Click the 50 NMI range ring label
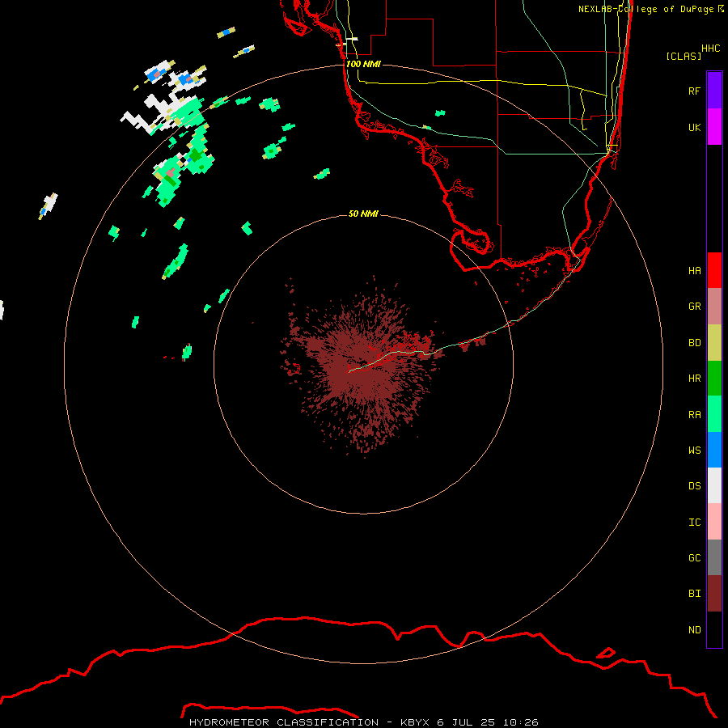This screenshot has width=728, height=728. tap(363, 214)
